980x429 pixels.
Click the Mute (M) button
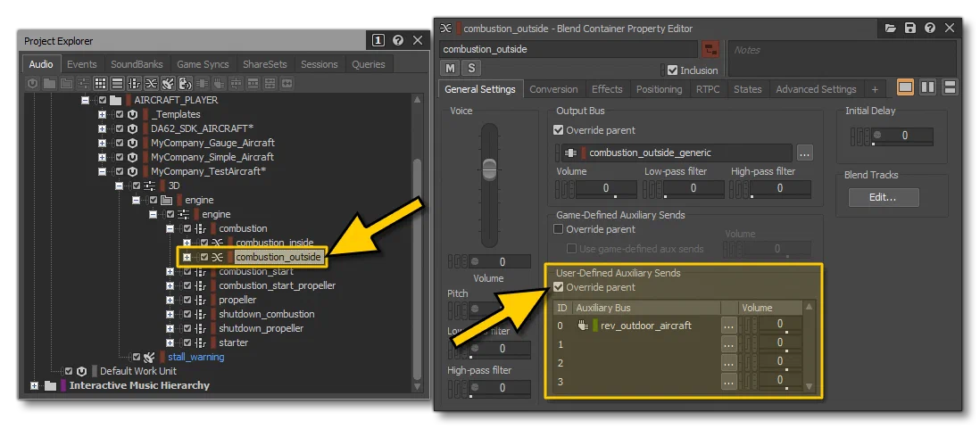click(x=450, y=68)
